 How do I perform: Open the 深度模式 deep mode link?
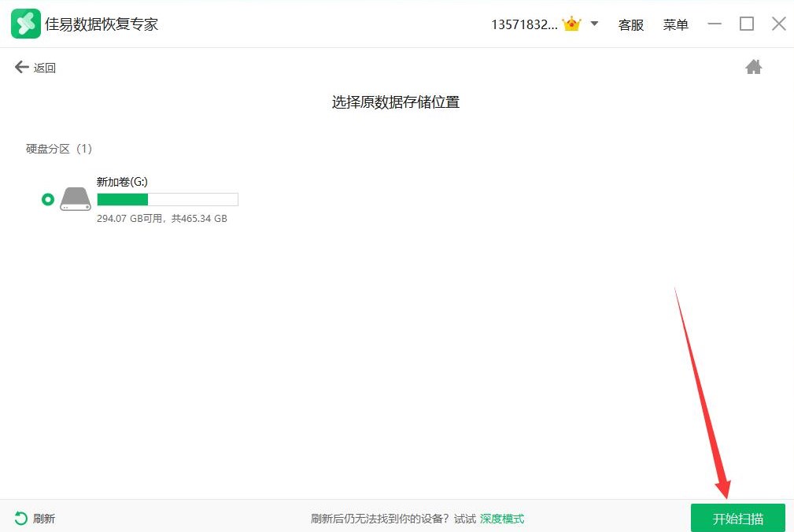(501, 519)
